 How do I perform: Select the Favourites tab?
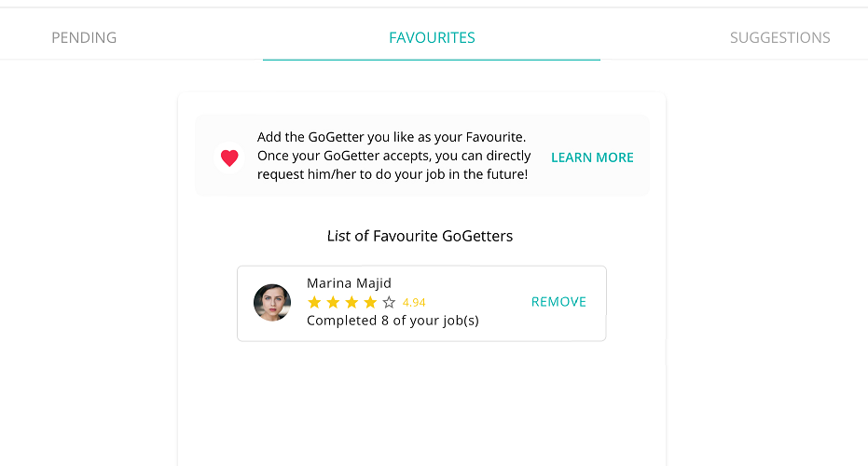point(432,38)
